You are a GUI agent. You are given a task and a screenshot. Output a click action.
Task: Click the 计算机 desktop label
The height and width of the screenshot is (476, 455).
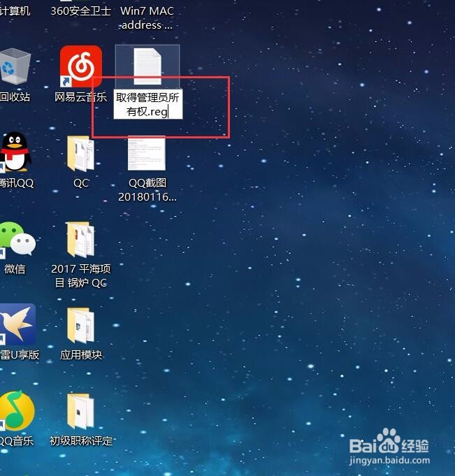click(15, 11)
